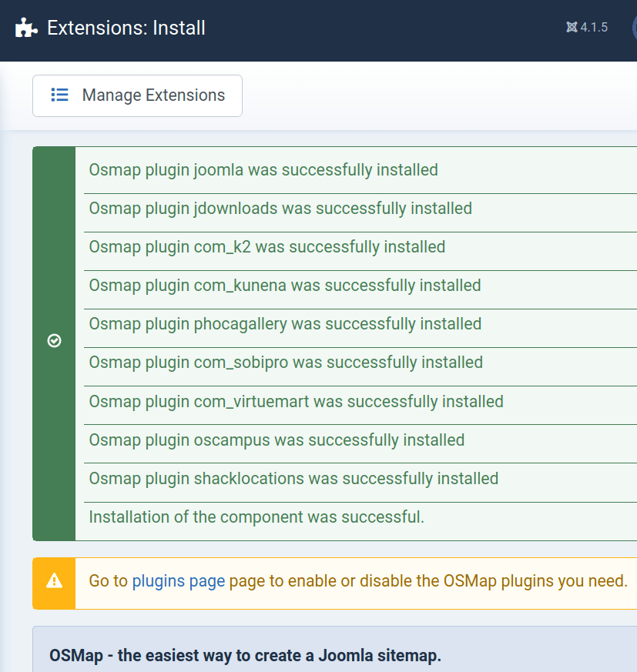
Task: Select 'Installation of the component was successful.'
Action: 256,517
